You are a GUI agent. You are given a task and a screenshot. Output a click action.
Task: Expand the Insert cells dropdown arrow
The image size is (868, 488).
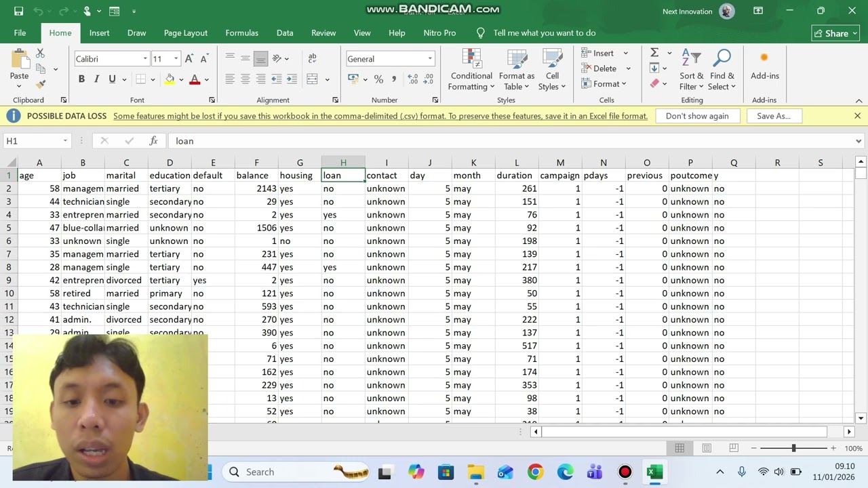[x=625, y=53]
